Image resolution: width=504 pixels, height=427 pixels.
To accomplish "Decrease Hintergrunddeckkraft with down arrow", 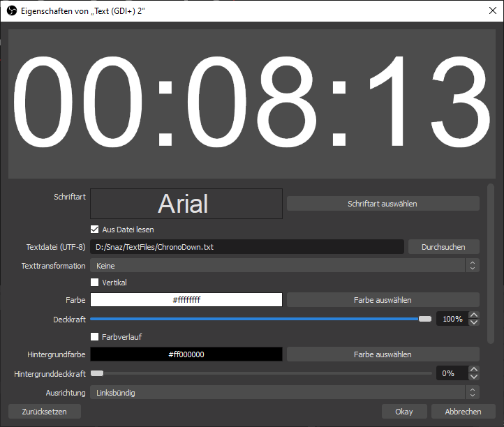I will [474, 377].
